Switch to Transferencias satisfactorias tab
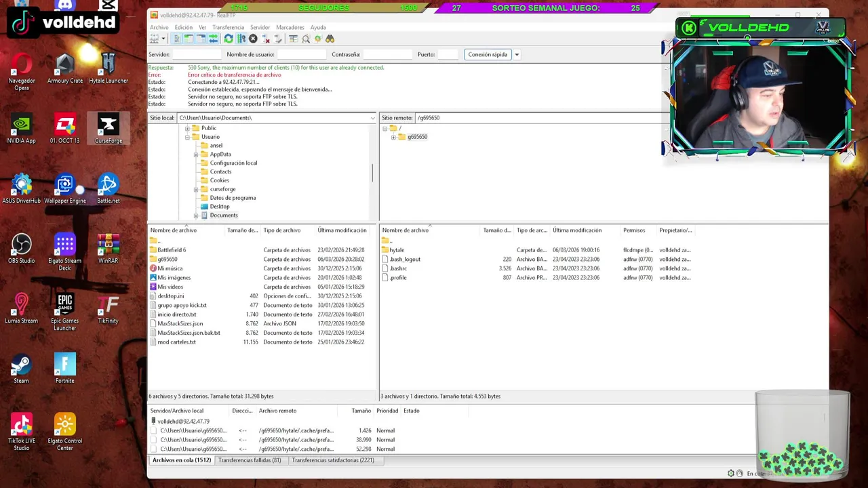868x488 pixels. [333, 460]
